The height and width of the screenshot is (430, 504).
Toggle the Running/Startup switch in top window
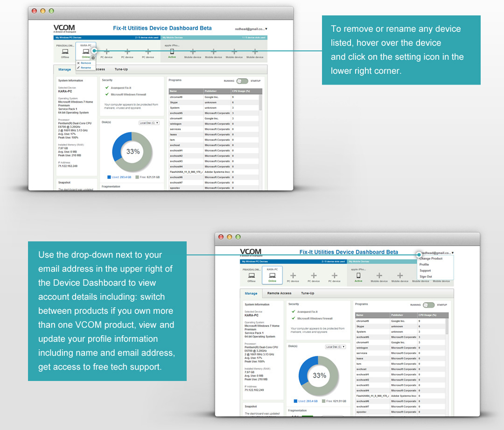242,81
